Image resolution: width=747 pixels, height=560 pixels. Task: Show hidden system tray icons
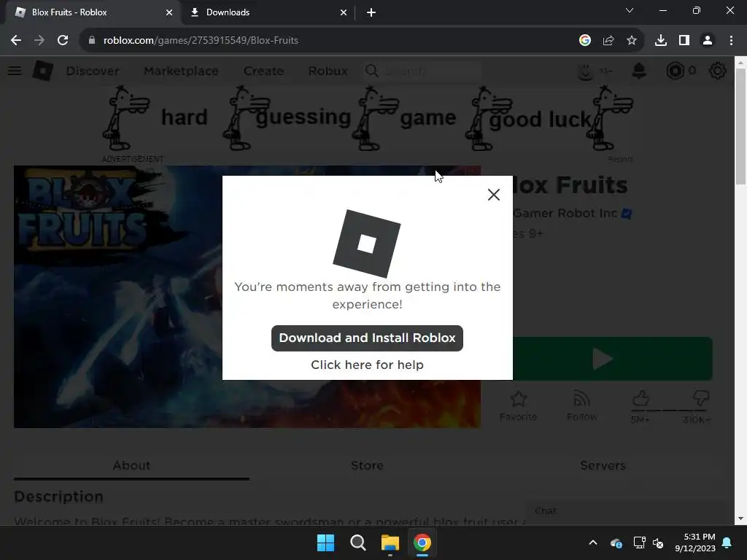593,542
